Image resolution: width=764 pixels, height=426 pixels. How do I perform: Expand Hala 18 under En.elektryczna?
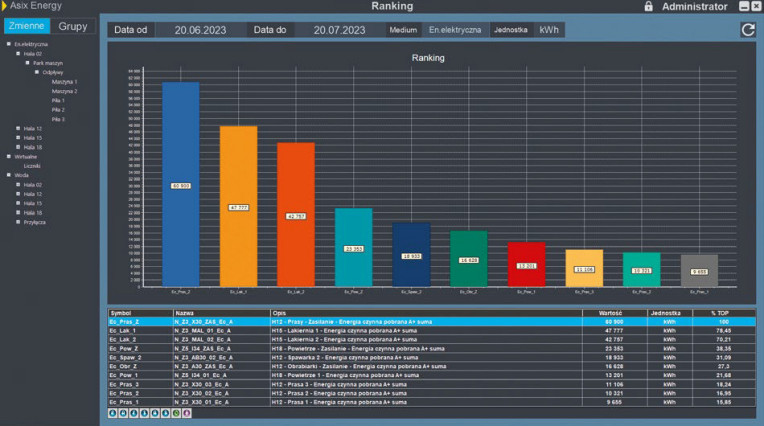18,147
